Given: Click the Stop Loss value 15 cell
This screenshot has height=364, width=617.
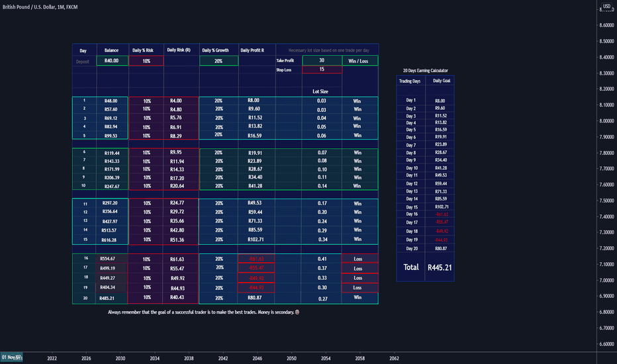Looking at the screenshot, I should tap(322, 69).
